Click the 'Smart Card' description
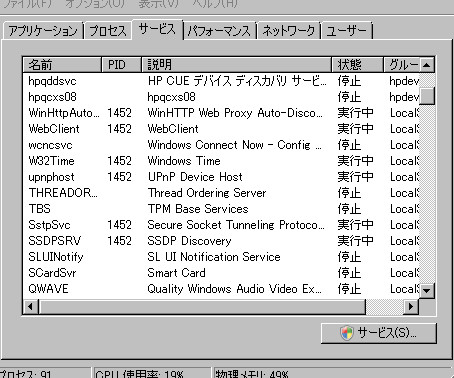Viewport: 454px width, 378px height. (176, 273)
